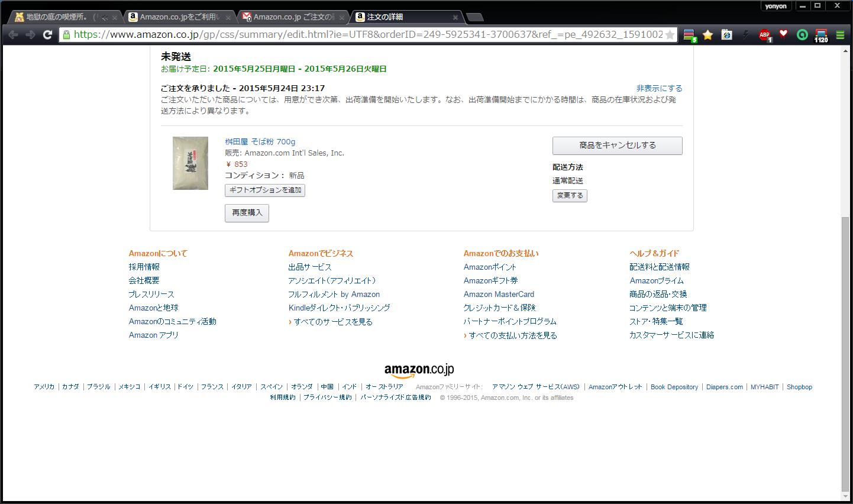Screen dimensions: 853x504
Task: Open the 会社概要 footer link
Action: [x=144, y=280]
